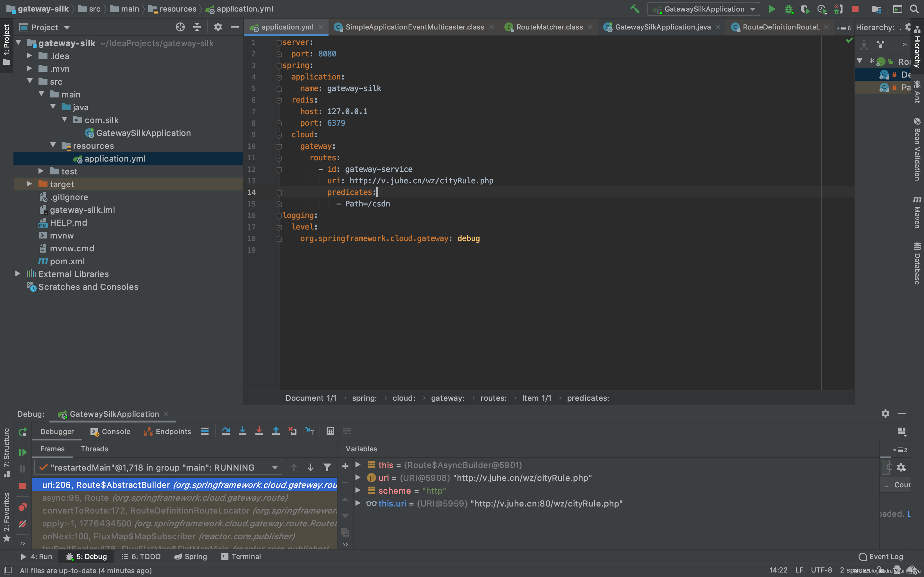Toggle Mute Breakpoints icon
Viewport: 924px width, 577px height.
tap(22, 523)
